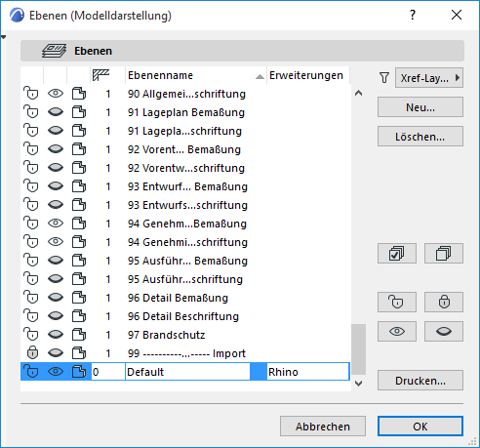
Task: Show the 96 Detail Bemaßung layer
Action: [x=56, y=298]
